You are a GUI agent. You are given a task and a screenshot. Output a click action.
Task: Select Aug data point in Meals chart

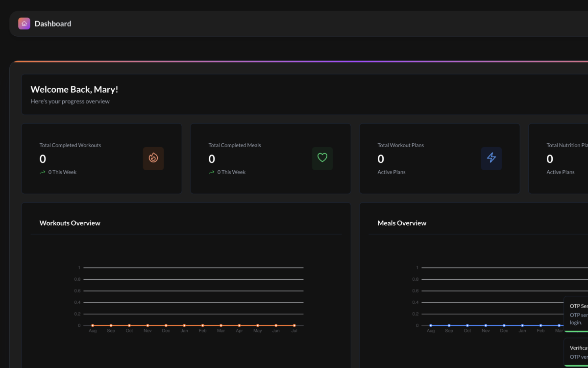[431, 325]
